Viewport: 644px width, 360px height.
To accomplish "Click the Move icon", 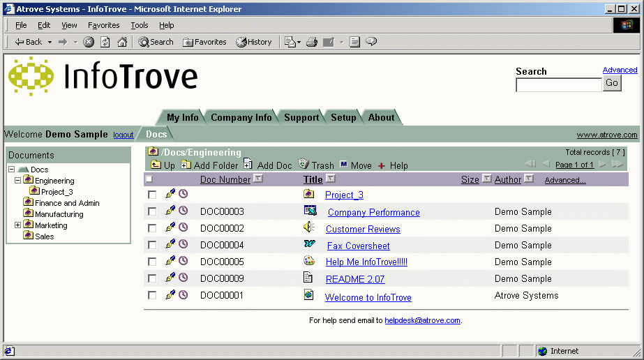I will click(344, 165).
